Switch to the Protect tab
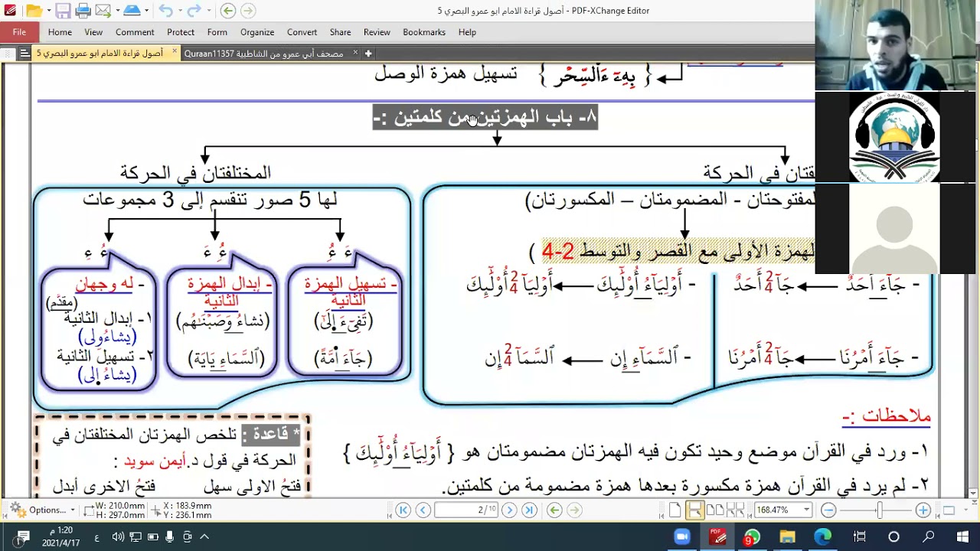This screenshot has height=551, width=980. pos(181,32)
